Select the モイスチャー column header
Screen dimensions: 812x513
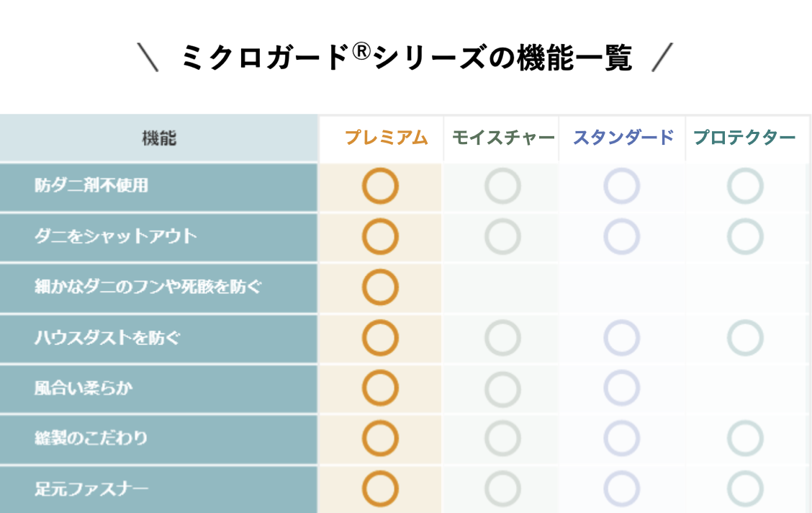[503, 138]
